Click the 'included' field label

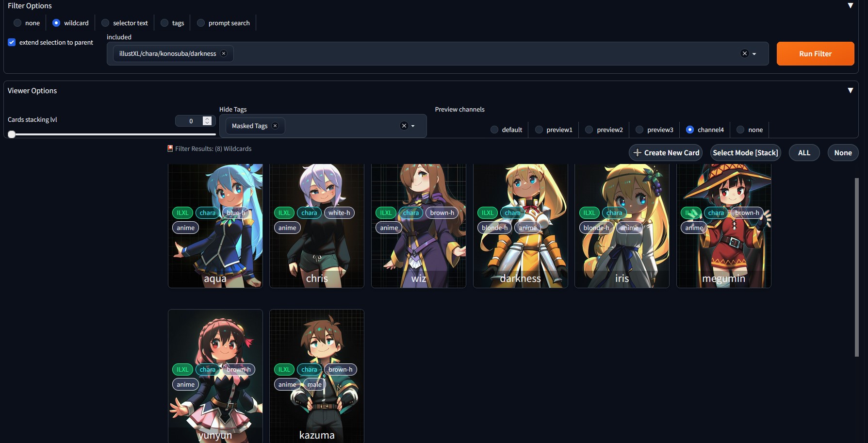[x=119, y=37]
